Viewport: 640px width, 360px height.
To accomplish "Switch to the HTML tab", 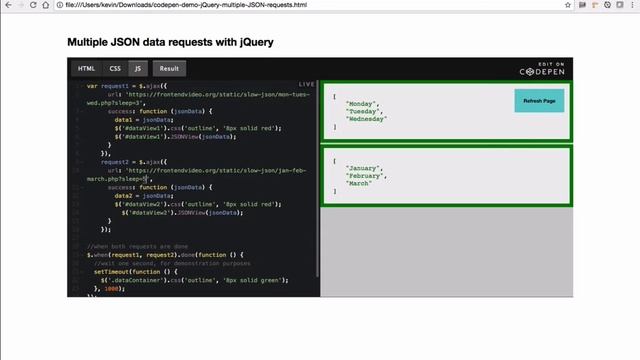I will coord(86,69).
